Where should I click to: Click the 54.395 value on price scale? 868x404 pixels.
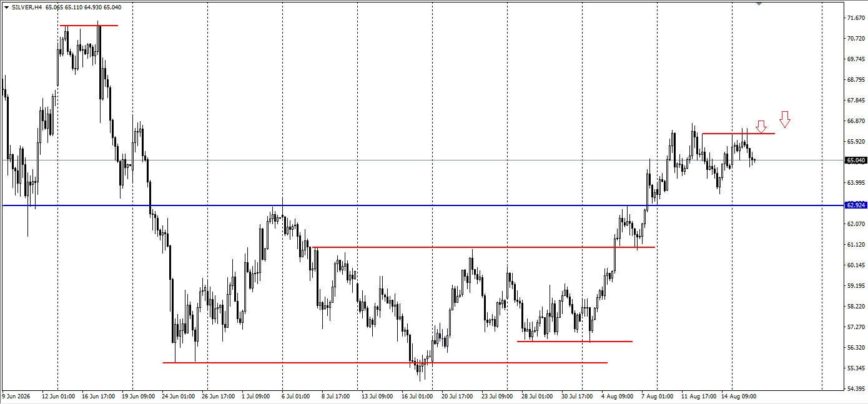click(x=856, y=388)
